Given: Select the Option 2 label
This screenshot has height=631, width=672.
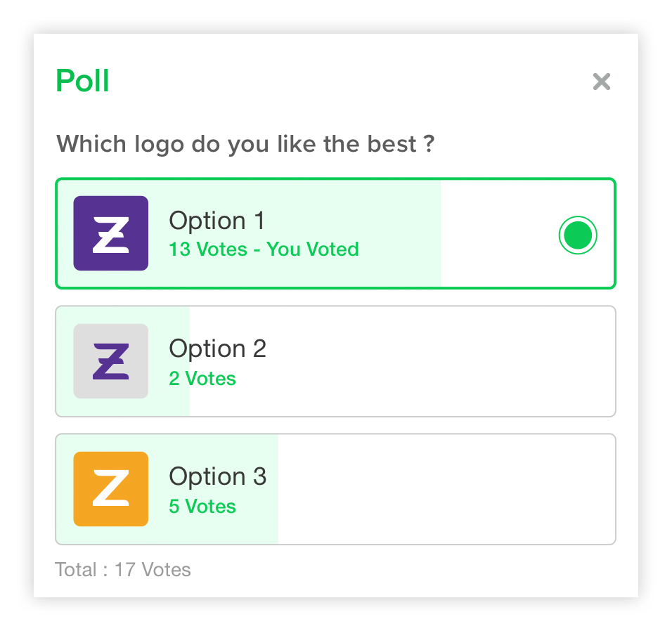Looking at the screenshot, I should click(217, 349).
